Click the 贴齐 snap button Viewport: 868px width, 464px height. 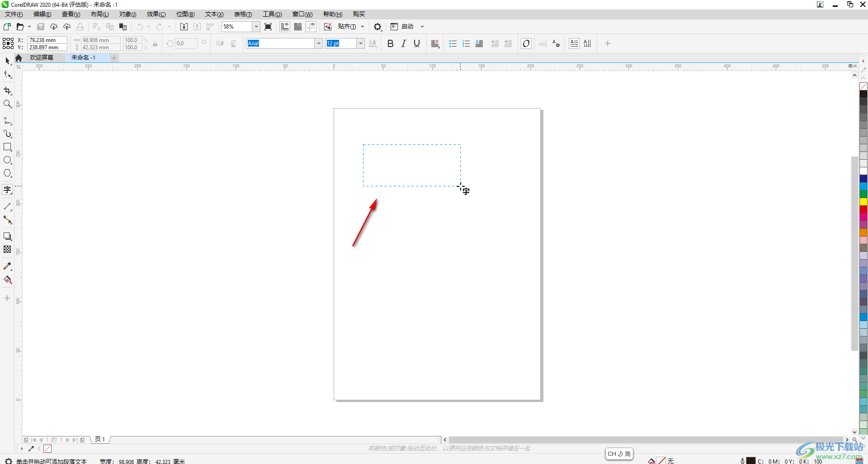[347, 27]
